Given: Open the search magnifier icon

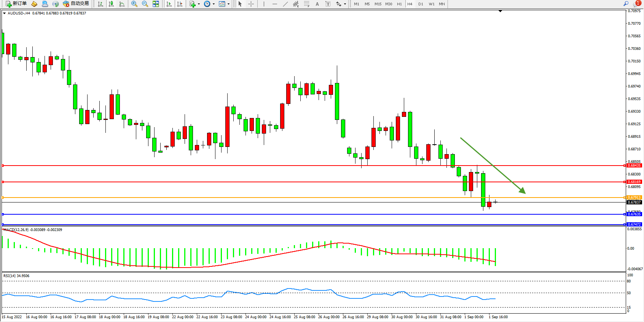Looking at the screenshot, I should click(x=626, y=4).
